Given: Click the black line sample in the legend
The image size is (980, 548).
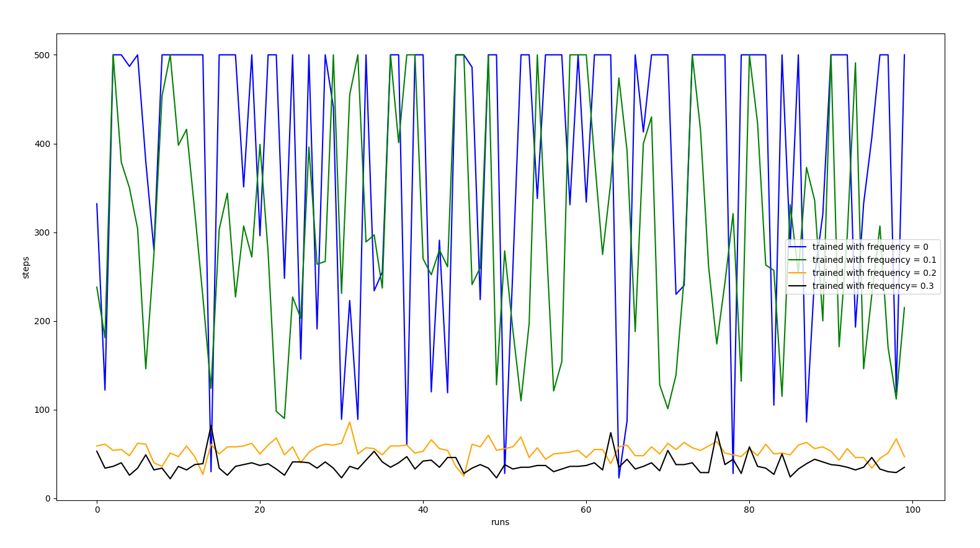Looking at the screenshot, I should click(x=797, y=286).
